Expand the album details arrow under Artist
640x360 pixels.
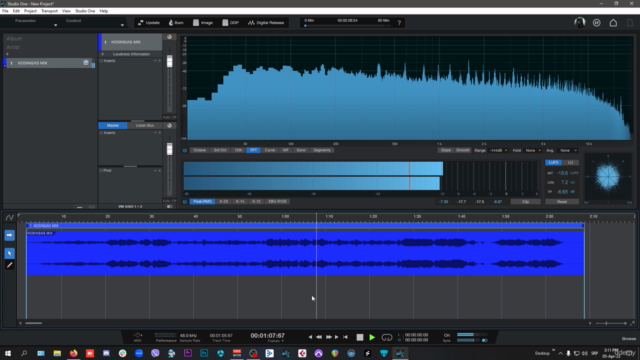tap(7, 54)
